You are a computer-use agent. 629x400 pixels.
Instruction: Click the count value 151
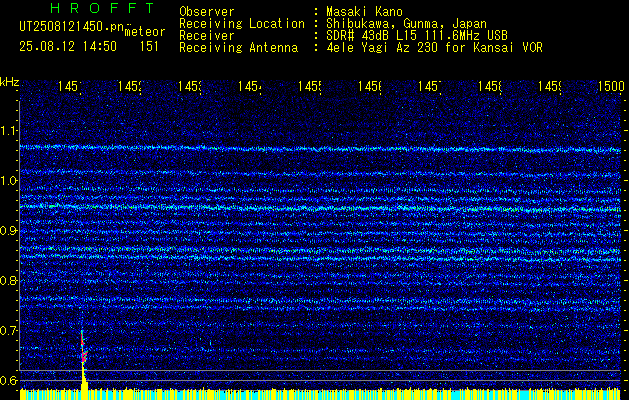click(x=149, y=47)
